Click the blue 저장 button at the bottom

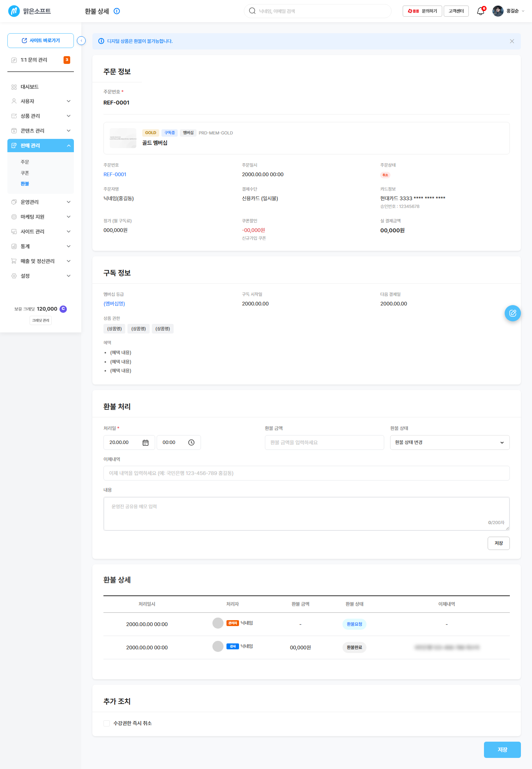tap(502, 750)
